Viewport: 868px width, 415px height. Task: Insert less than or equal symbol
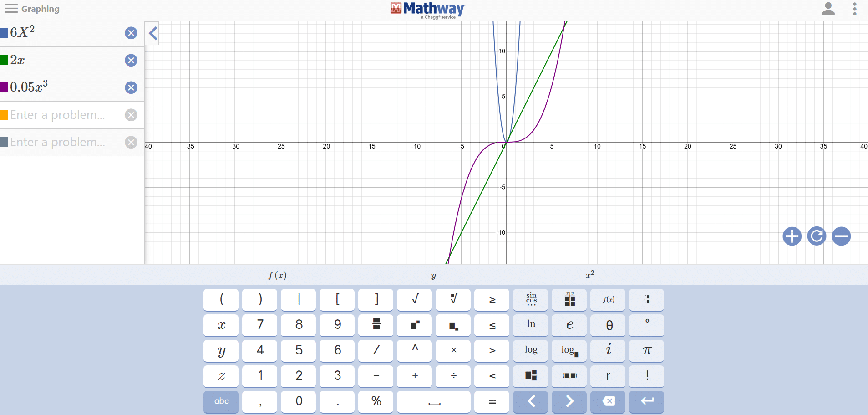[492, 325]
